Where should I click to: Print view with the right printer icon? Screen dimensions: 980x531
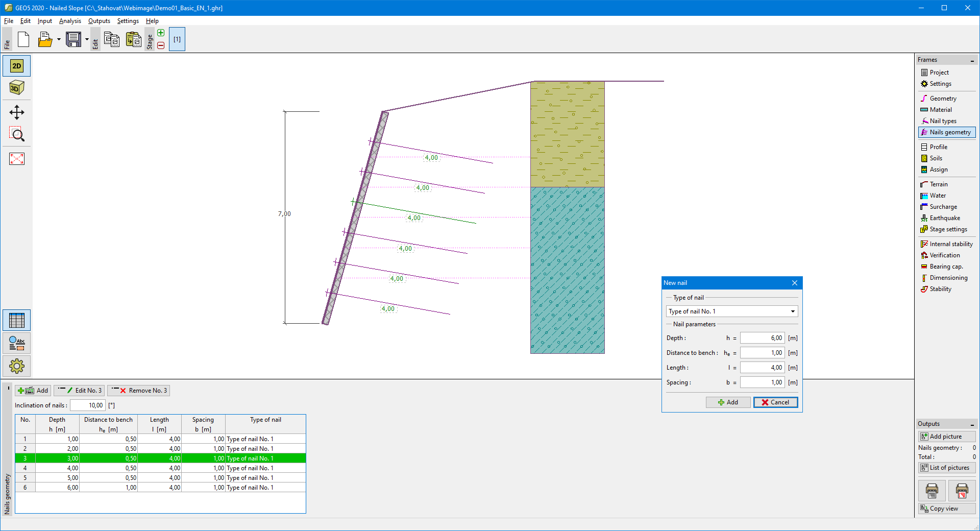pos(962,491)
